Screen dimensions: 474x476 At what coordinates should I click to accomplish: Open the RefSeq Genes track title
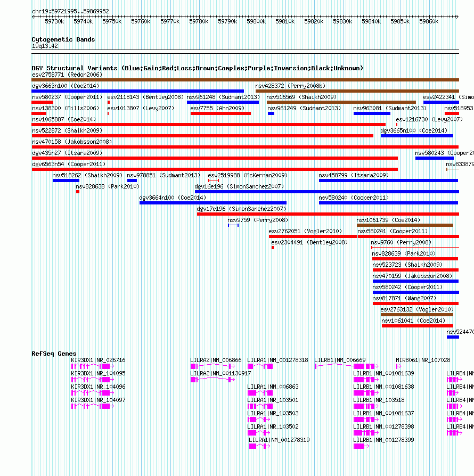(54, 354)
